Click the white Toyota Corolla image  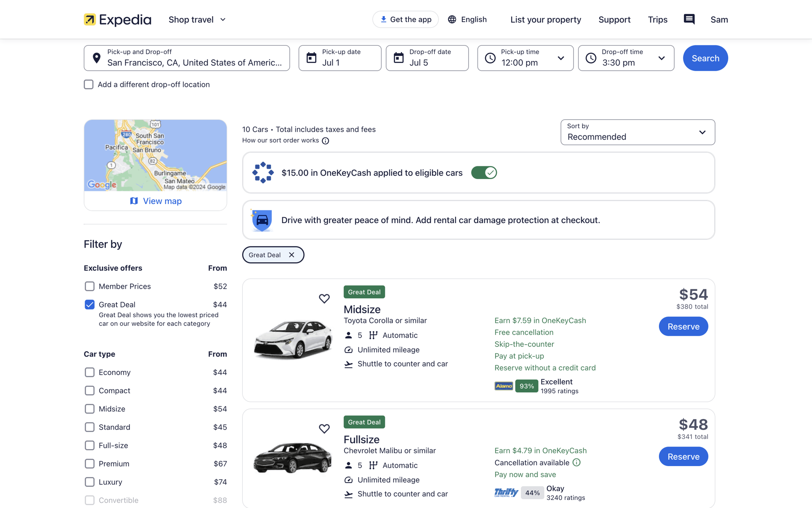point(293,339)
